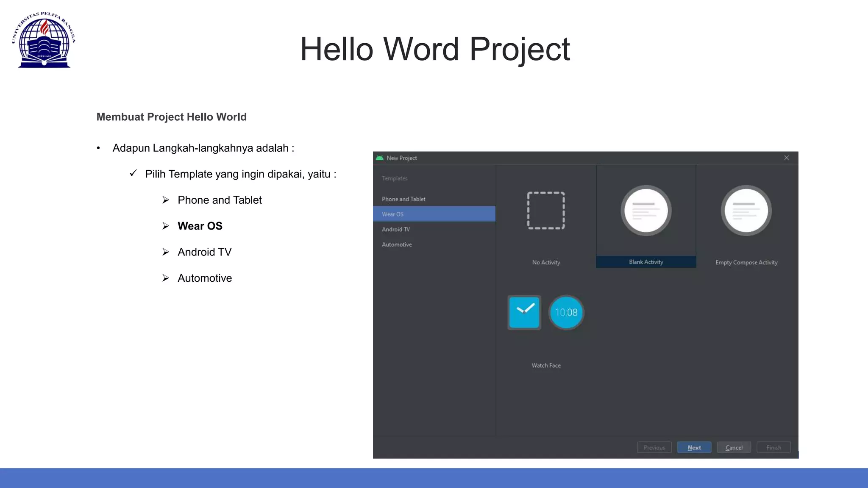
Task: Click the Empty Compose Activity label
Action: (x=746, y=262)
